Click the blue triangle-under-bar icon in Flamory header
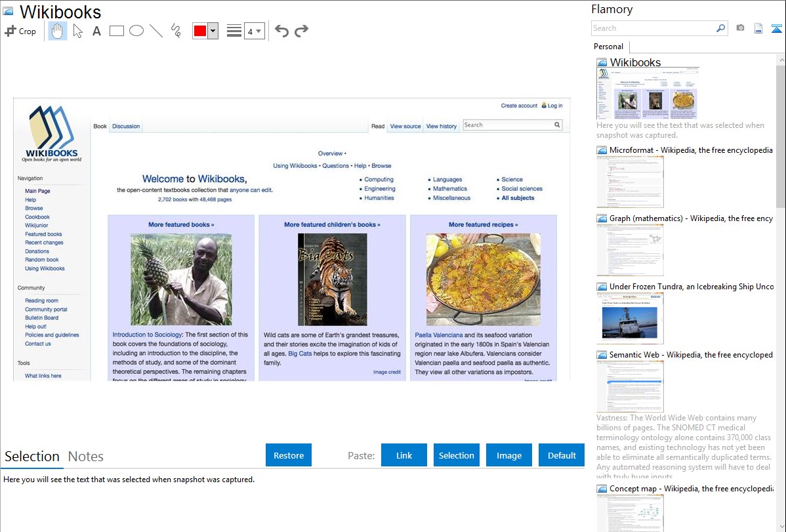The image size is (786, 532). click(776, 28)
